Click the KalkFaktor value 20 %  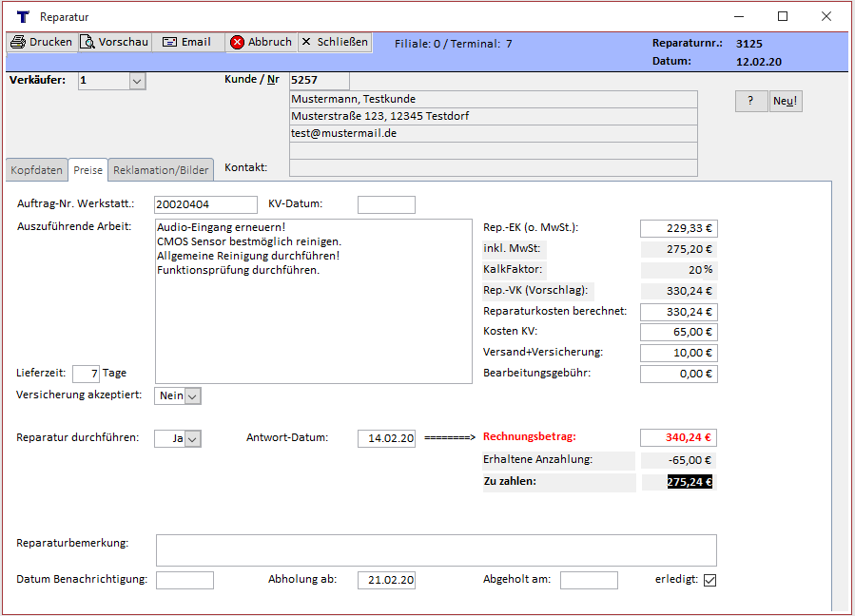click(679, 270)
